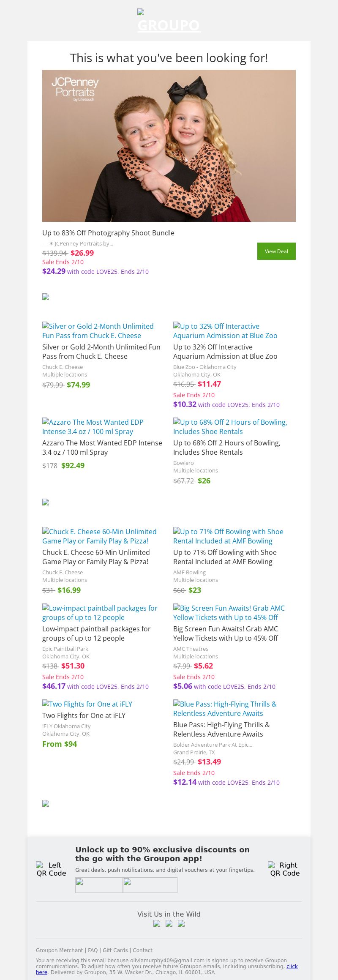
Task: Open the blue AMC Yellow Tickets image link
Action: point(229,613)
